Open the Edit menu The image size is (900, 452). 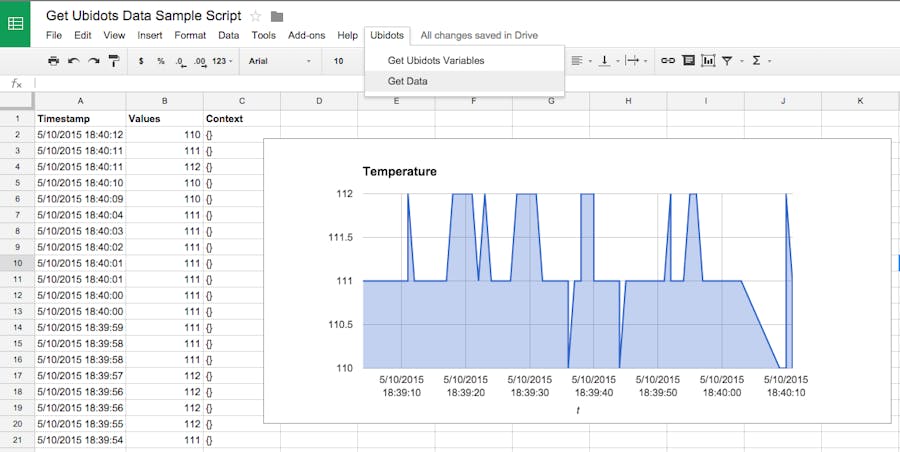click(83, 35)
